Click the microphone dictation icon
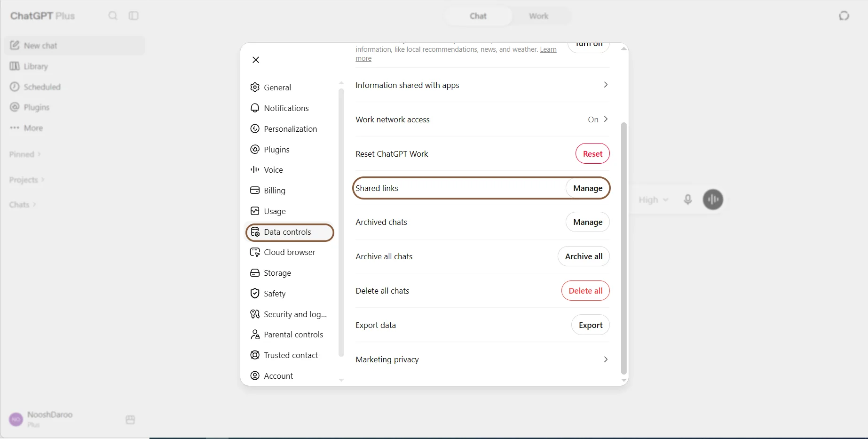Image resolution: width=868 pixels, height=439 pixels. coord(688,200)
